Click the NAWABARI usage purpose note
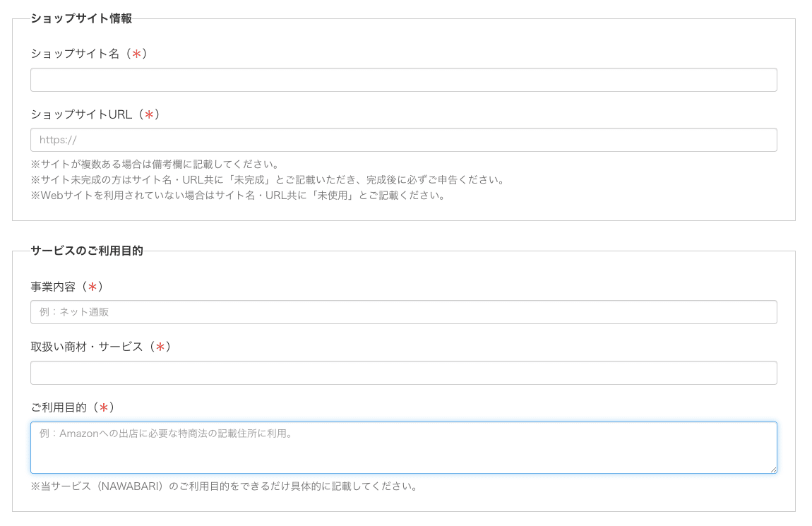 (225, 486)
